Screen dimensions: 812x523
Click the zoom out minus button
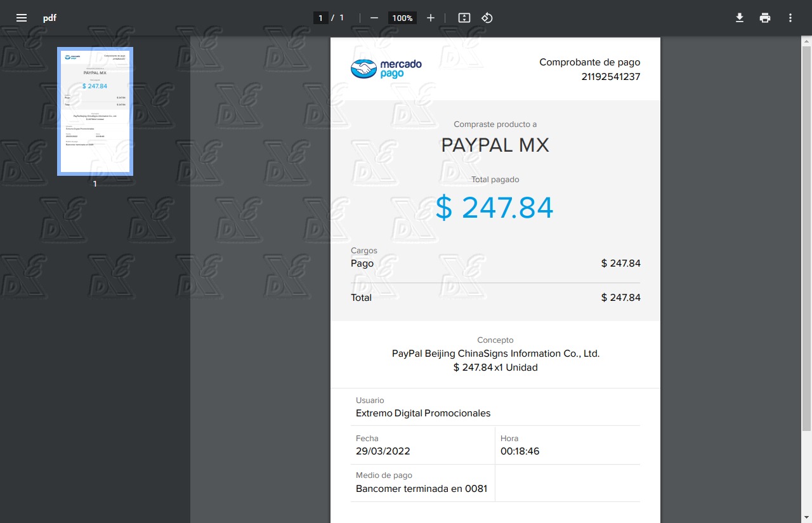374,18
